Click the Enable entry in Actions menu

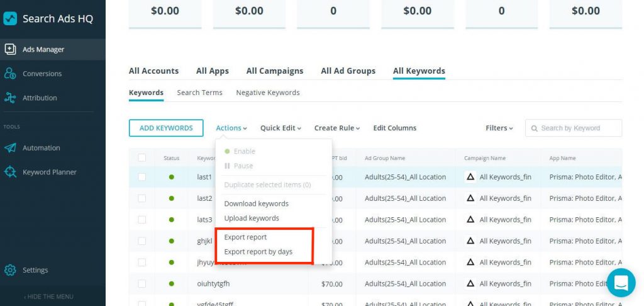coord(240,151)
